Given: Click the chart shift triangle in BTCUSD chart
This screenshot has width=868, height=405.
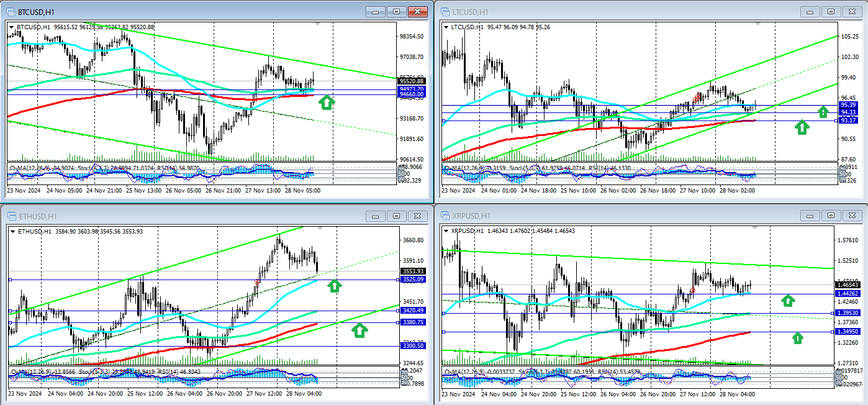Looking at the screenshot, I should pos(319,24).
